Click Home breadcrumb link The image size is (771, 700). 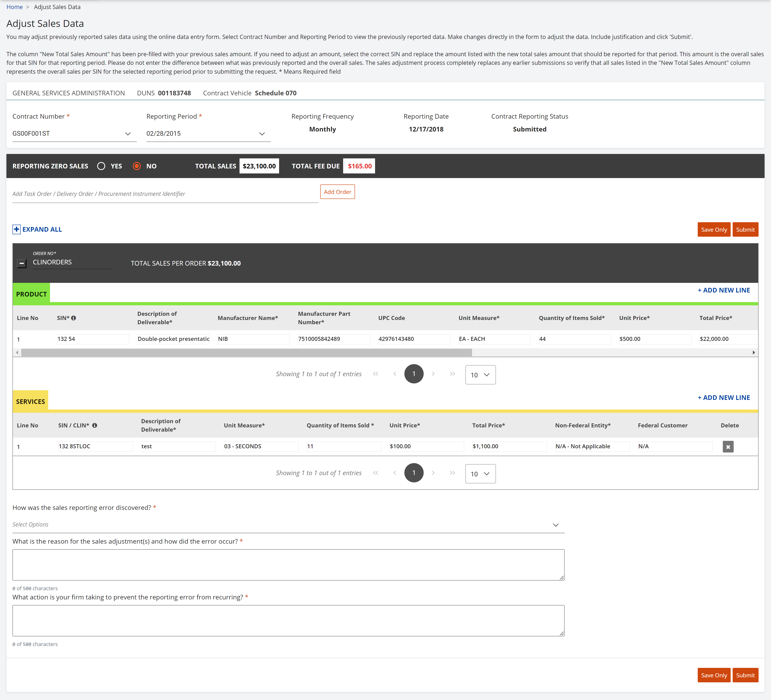pyautogui.click(x=14, y=7)
